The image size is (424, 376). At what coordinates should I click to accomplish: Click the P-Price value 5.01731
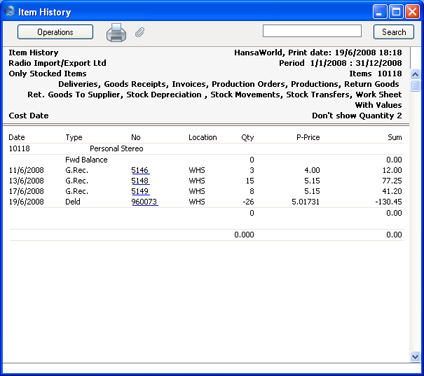tap(305, 202)
